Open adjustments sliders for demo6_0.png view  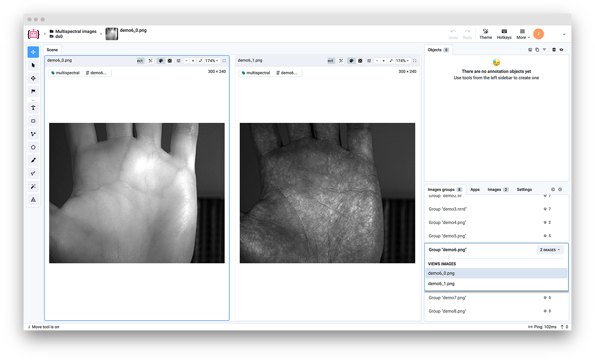pos(178,60)
